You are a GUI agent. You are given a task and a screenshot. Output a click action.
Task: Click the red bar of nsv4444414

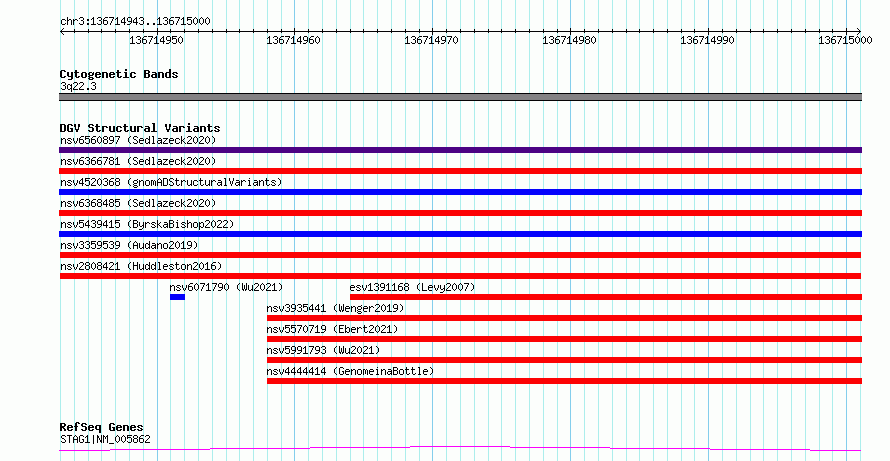564,381
